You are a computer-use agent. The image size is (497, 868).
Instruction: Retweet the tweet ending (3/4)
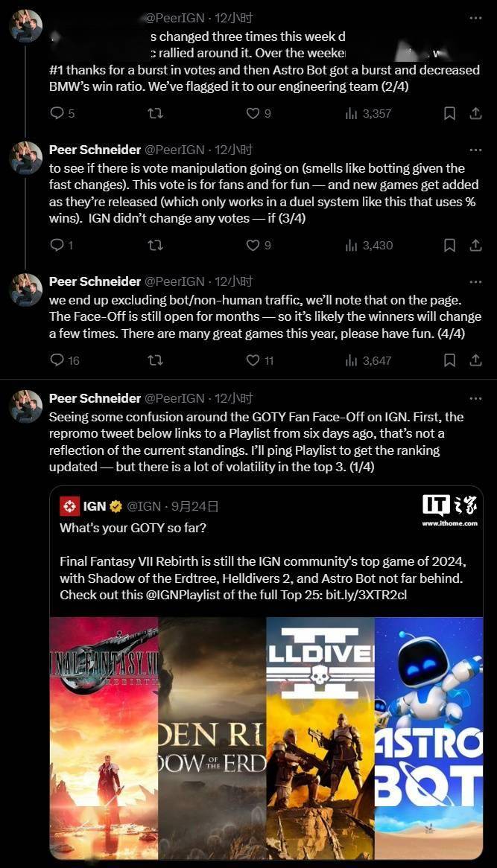(x=155, y=245)
